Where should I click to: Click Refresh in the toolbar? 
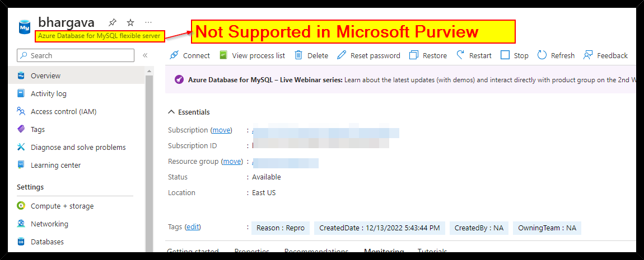pos(556,55)
